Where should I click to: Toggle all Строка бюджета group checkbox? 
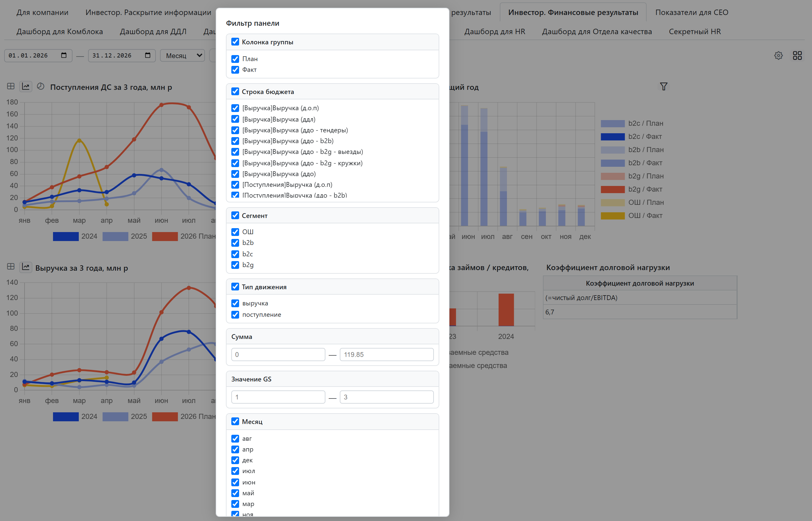tap(235, 92)
